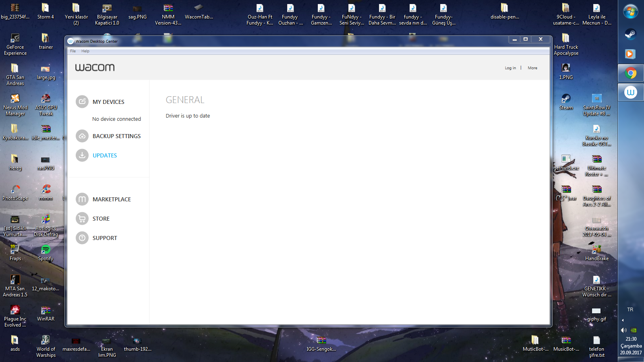Click the Wacom logo in header

tap(95, 67)
